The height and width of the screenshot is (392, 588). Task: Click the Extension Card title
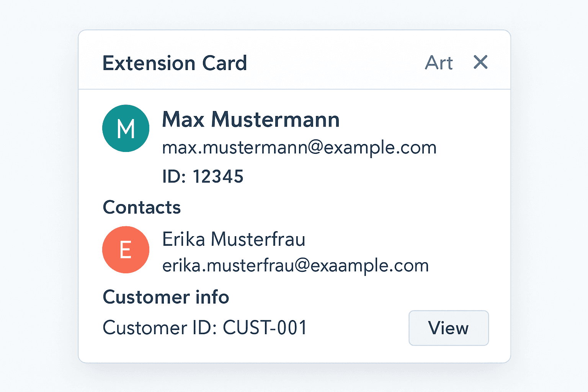(x=175, y=63)
